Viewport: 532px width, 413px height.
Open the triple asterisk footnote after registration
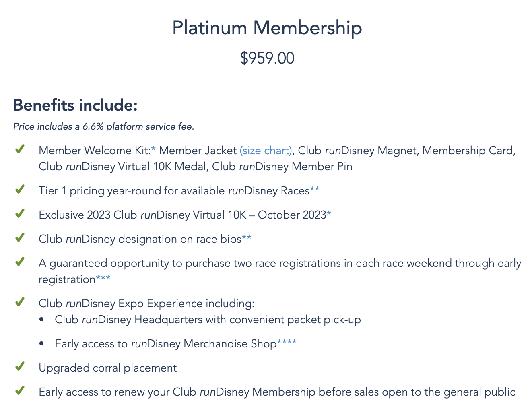point(103,278)
